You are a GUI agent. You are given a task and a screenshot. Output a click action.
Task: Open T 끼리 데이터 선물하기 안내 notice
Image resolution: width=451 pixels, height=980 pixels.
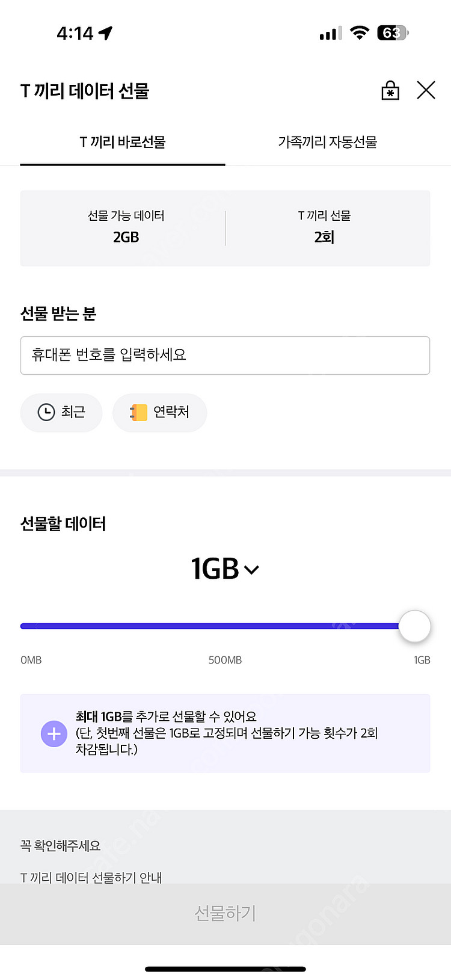(x=91, y=878)
